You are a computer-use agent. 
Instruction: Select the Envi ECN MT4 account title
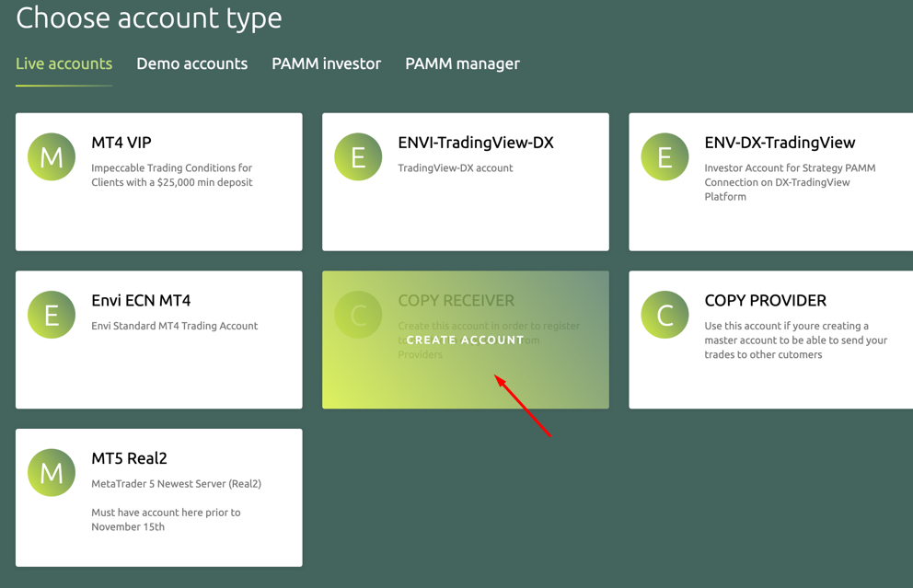pos(141,300)
